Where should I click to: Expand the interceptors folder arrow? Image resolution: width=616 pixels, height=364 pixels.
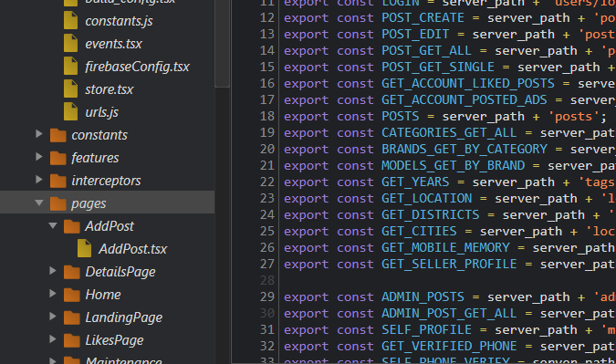pos(39,180)
